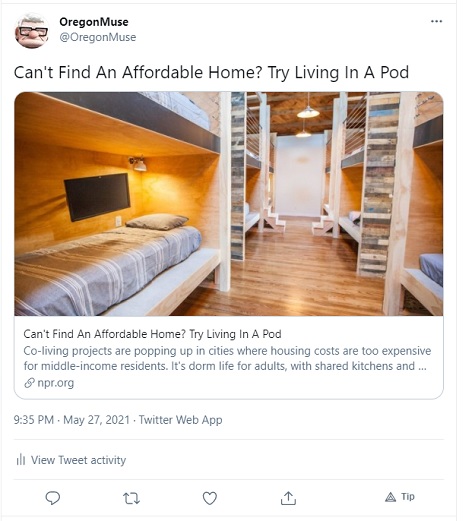The image size is (475, 521).
Task: Click the co-living projects card description text
Action: point(227,358)
